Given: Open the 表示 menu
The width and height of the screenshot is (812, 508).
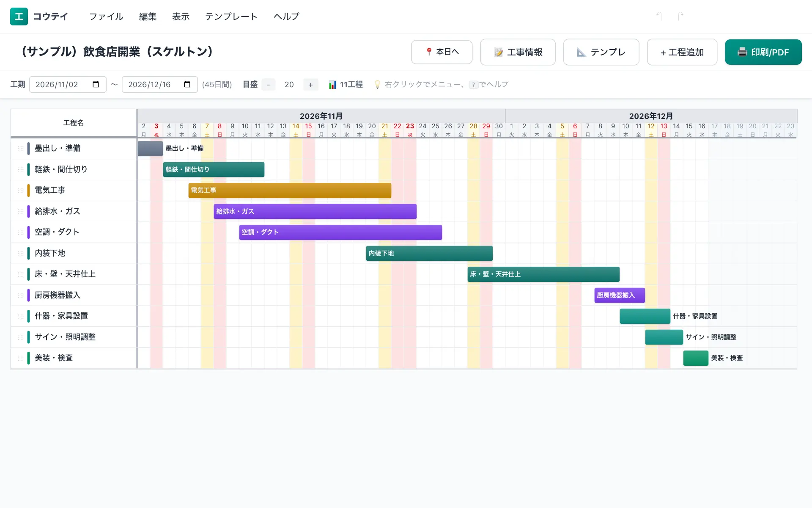Looking at the screenshot, I should click(x=181, y=17).
